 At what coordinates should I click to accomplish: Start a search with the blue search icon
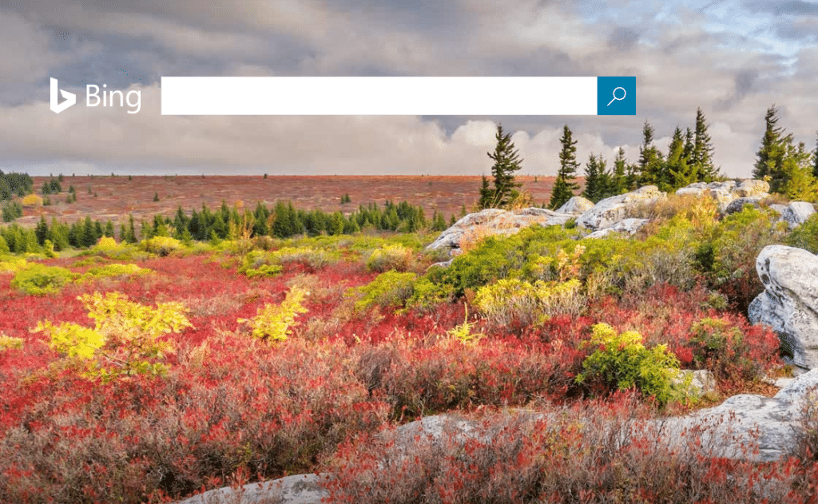616,96
